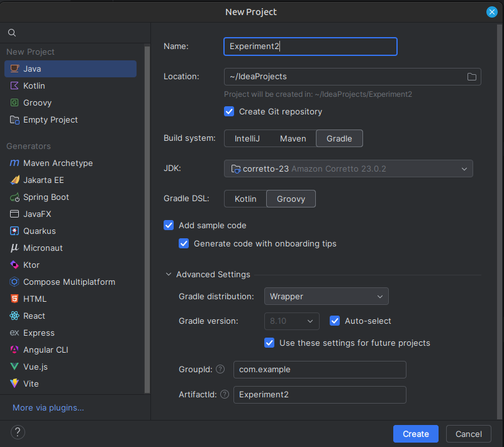Click the Jakarta EE sail icon
The width and height of the screenshot is (504, 447).
14,180
